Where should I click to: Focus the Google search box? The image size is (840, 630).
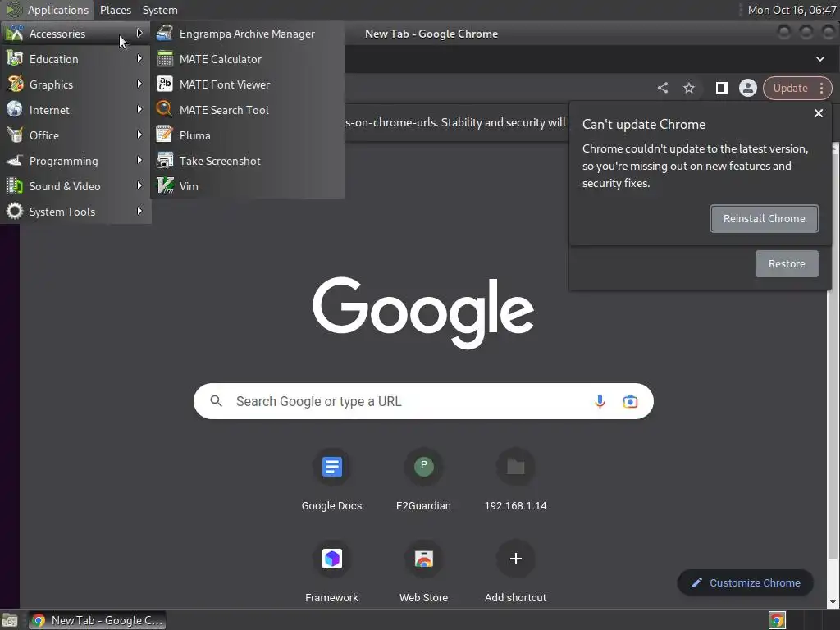point(423,401)
